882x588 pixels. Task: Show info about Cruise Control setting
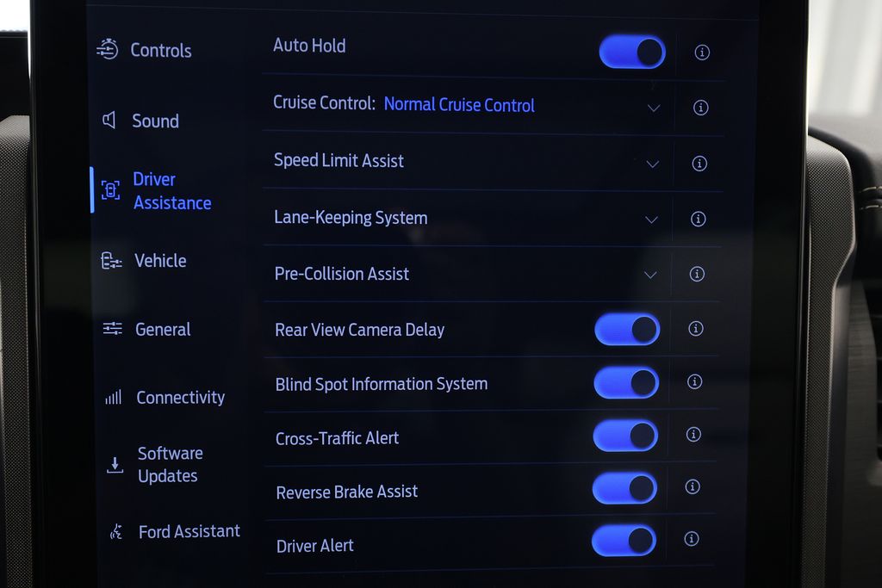pyautogui.click(x=700, y=108)
